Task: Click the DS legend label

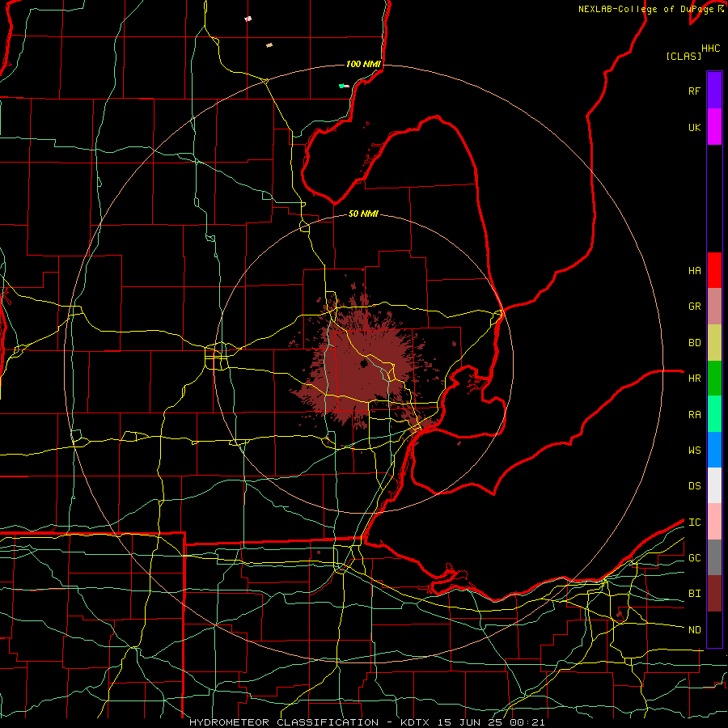Action: 694,486
